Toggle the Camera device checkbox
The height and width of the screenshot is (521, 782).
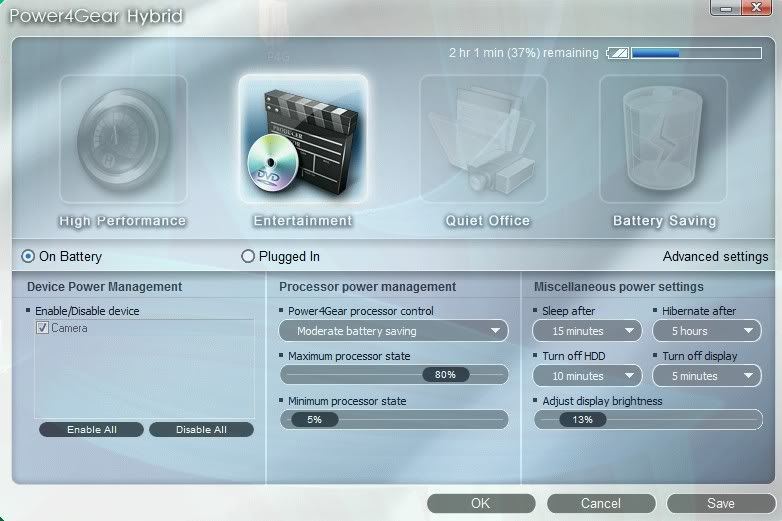42,328
